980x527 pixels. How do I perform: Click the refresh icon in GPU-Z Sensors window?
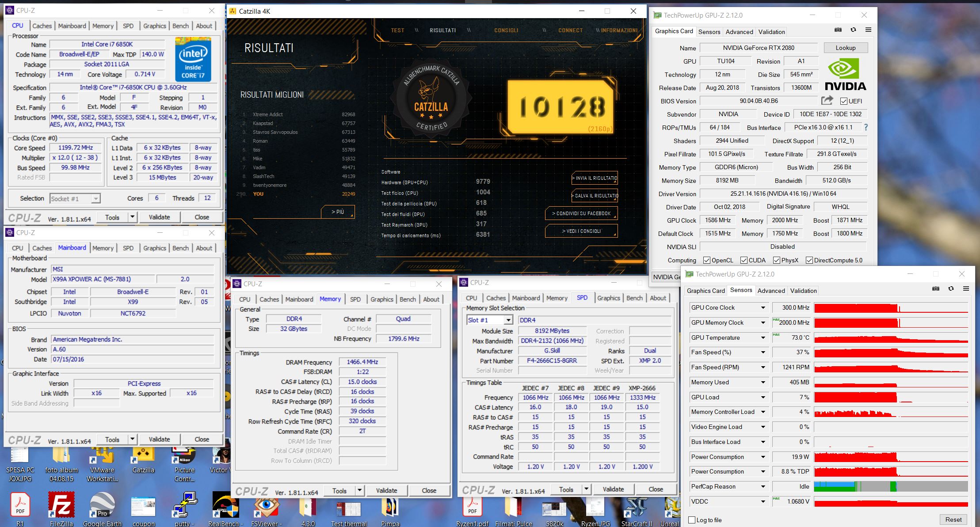click(951, 289)
